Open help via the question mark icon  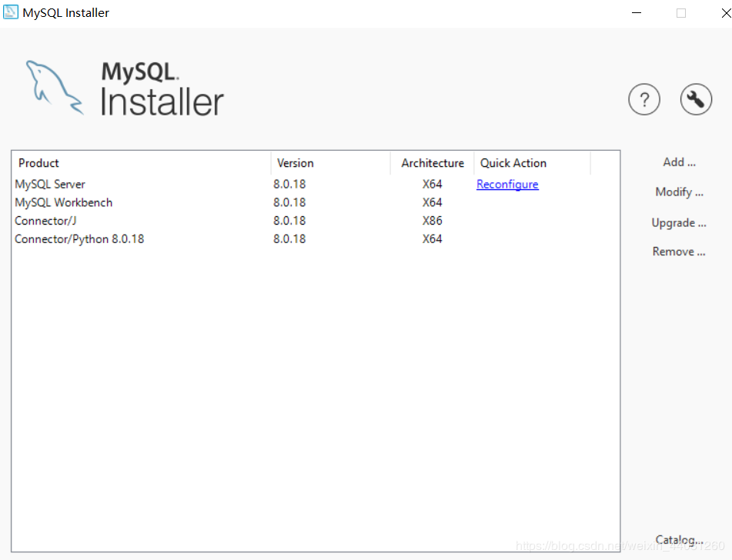pyautogui.click(x=644, y=99)
